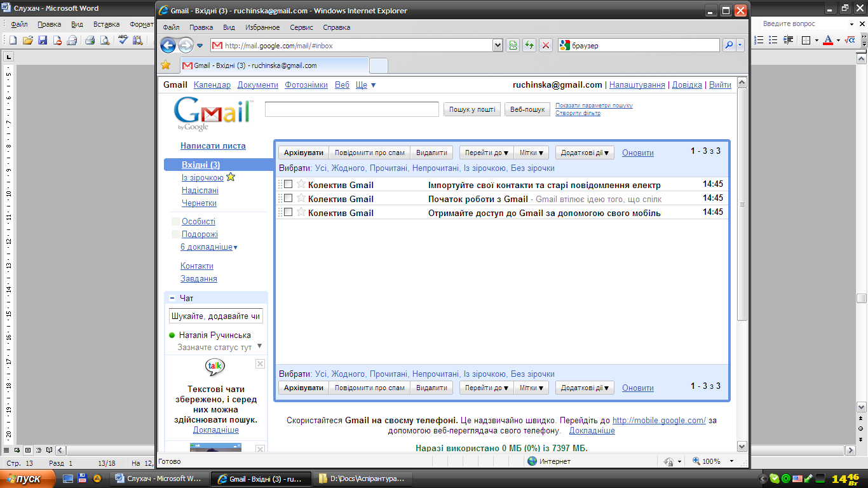Screen dimensions: 868x488
Task: Star the 'Отримайте доступ до Gmail' message
Action: (301, 212)
